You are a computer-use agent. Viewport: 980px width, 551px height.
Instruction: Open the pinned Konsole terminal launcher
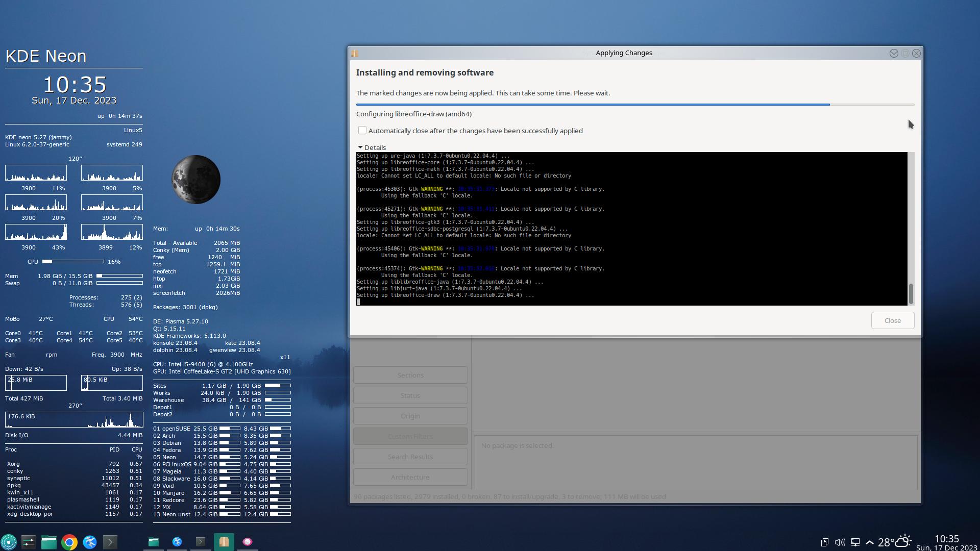[110, 542]
